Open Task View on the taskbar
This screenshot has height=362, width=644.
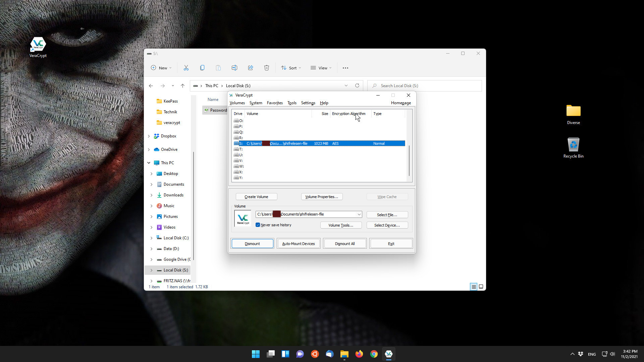tap(271, 354)
